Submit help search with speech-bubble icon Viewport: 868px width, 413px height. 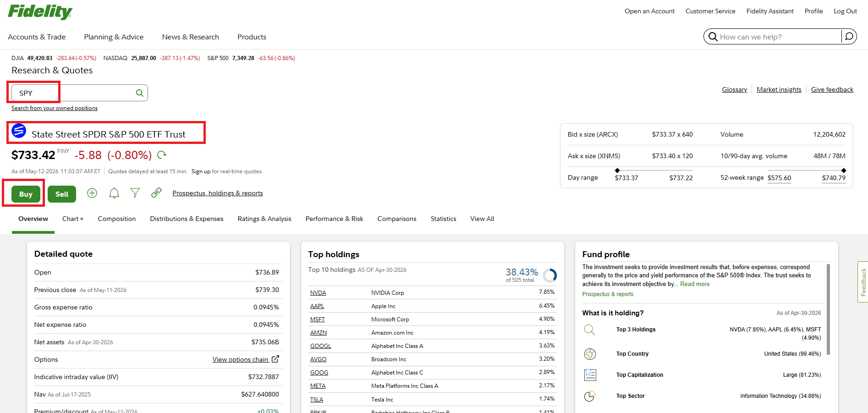click(x=849, y=36)
